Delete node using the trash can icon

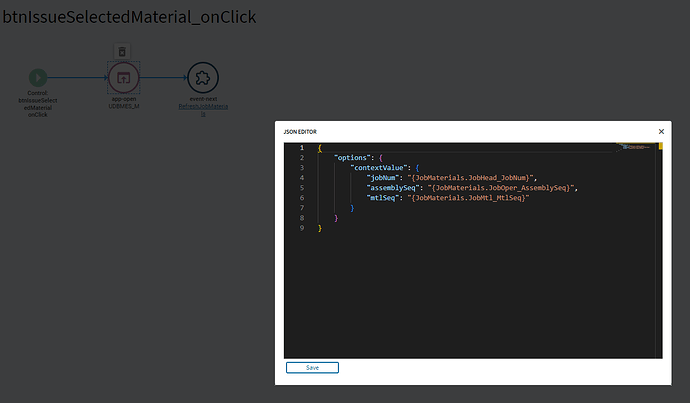[x=122, y=51]
